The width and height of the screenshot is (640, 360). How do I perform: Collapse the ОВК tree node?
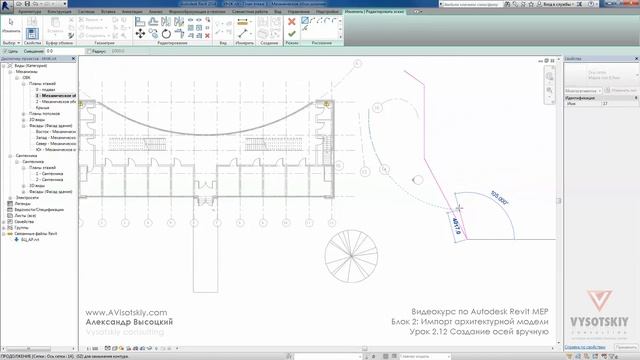pos(17,78)
